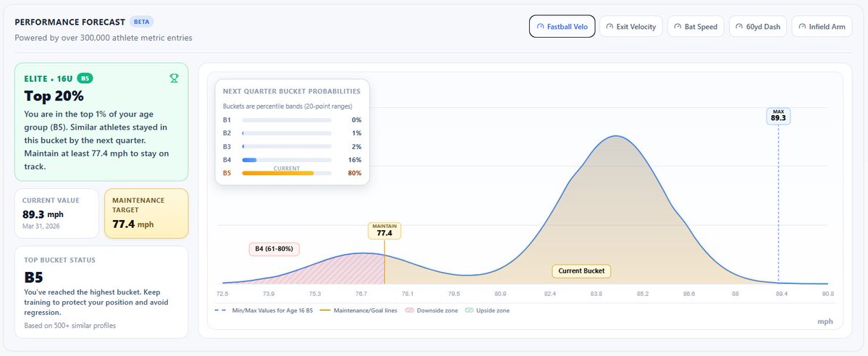Click the 90.8 axis label
The height and width of the screenshot is (356, 868).
pos(827,294)
